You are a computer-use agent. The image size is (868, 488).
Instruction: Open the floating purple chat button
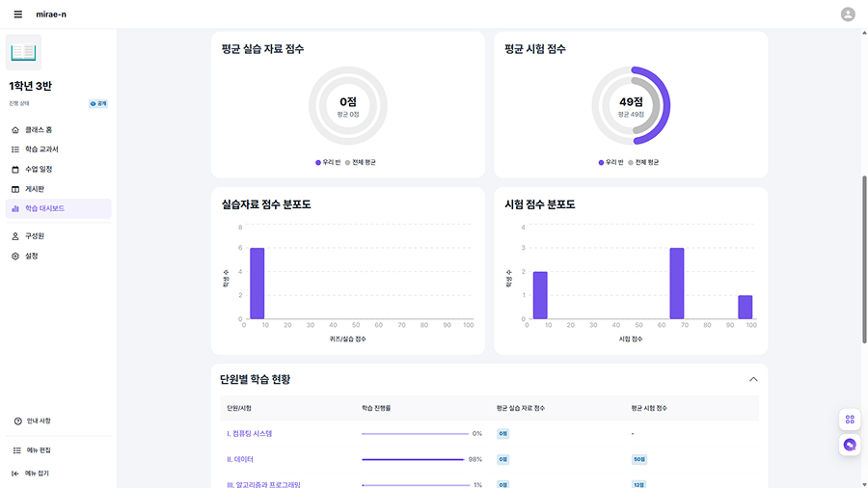tap(850, 445)
